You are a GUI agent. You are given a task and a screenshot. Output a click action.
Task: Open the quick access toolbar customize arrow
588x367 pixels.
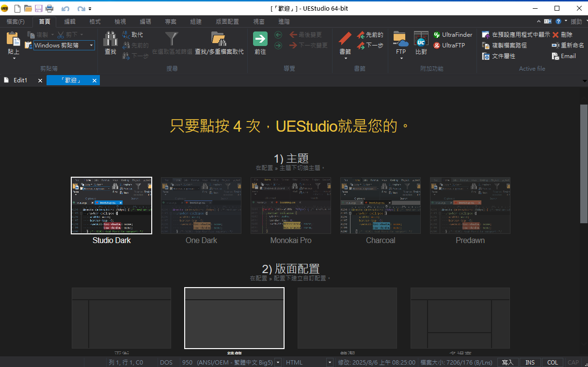coord(90,9)
